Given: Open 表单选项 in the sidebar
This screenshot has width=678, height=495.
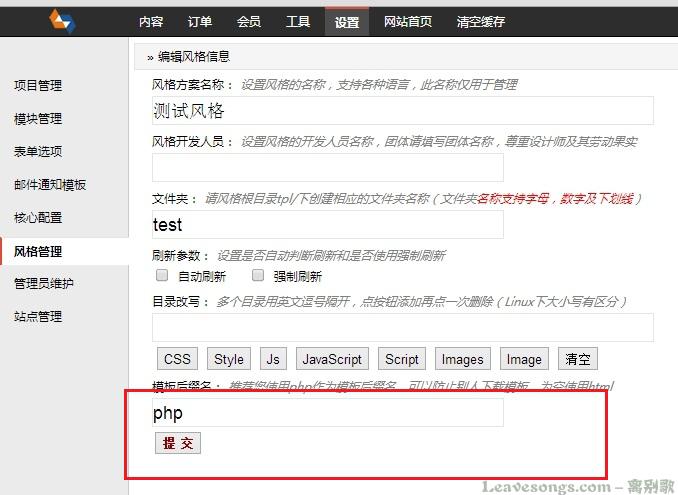Looking at the screenshot, I should tap(38, 151).
